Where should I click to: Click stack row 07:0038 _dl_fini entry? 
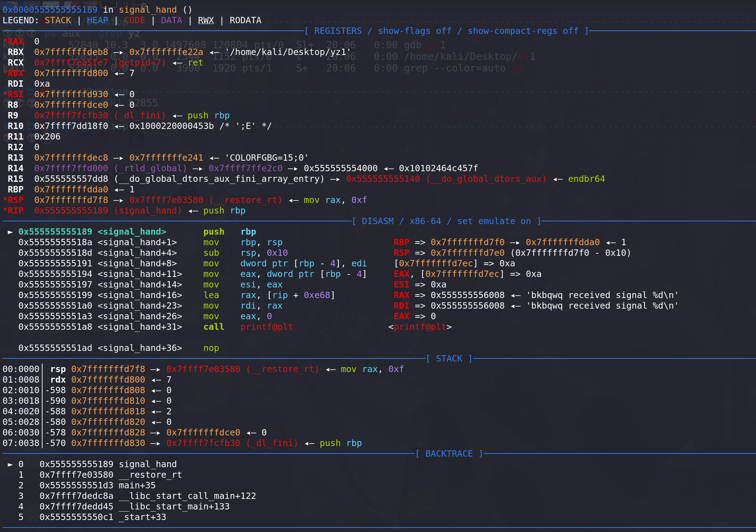click(182, 443)
